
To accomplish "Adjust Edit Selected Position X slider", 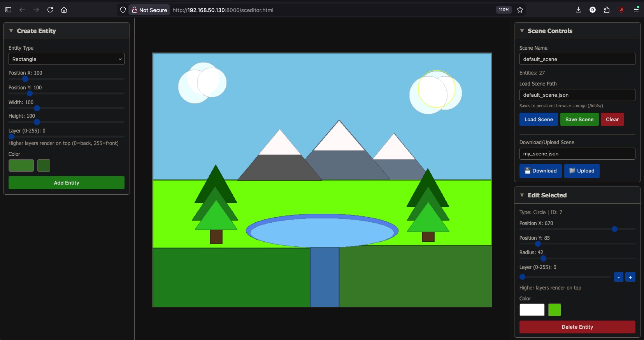I will click(x=577, y=229).
